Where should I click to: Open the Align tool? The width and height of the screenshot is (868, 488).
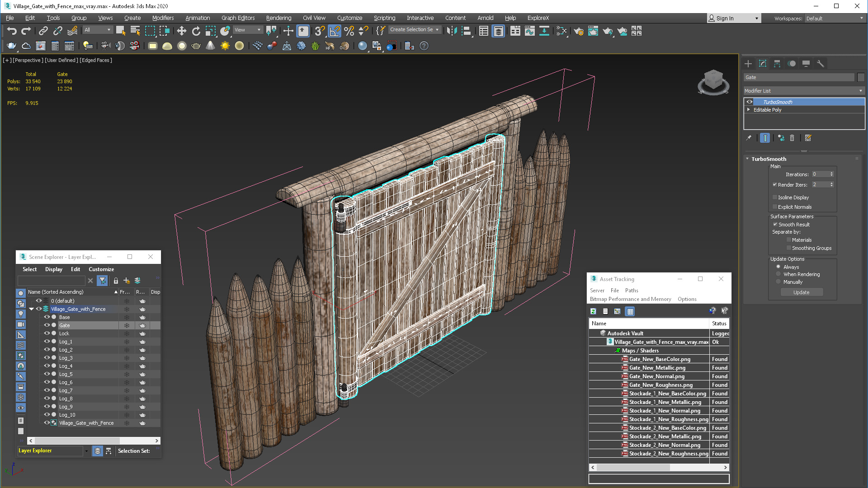point(466,31)
